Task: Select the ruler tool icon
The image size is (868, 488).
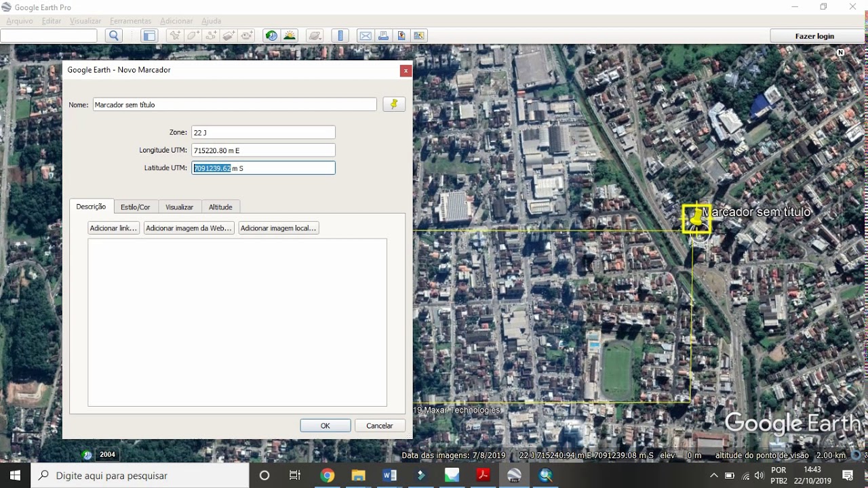Action: click(340, 36)
